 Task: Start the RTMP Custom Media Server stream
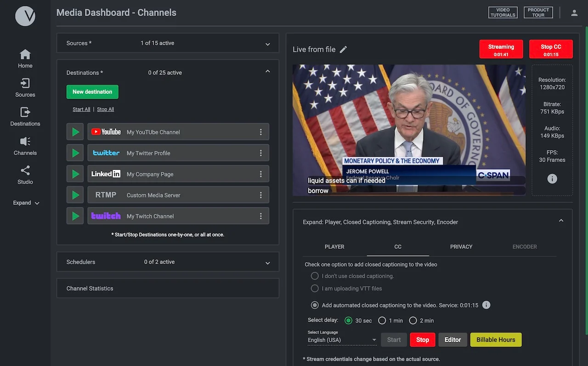(75, 195)
